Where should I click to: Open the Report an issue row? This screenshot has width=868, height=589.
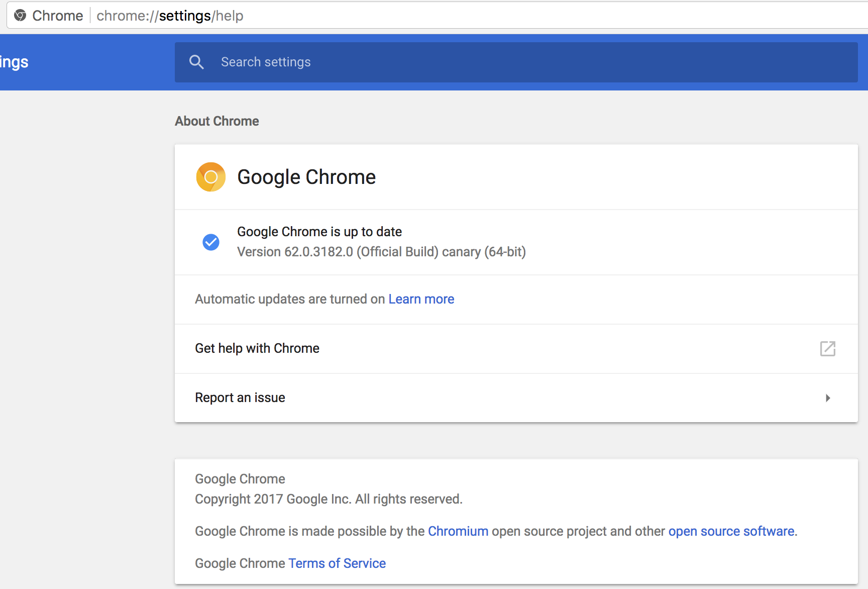coord(516,398)
